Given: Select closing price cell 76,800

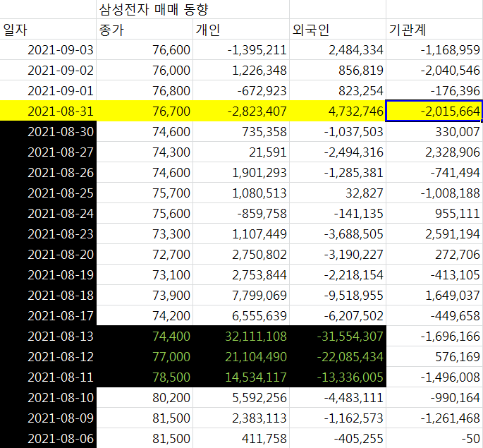Looking at the screenshot, I should [145, 90].
